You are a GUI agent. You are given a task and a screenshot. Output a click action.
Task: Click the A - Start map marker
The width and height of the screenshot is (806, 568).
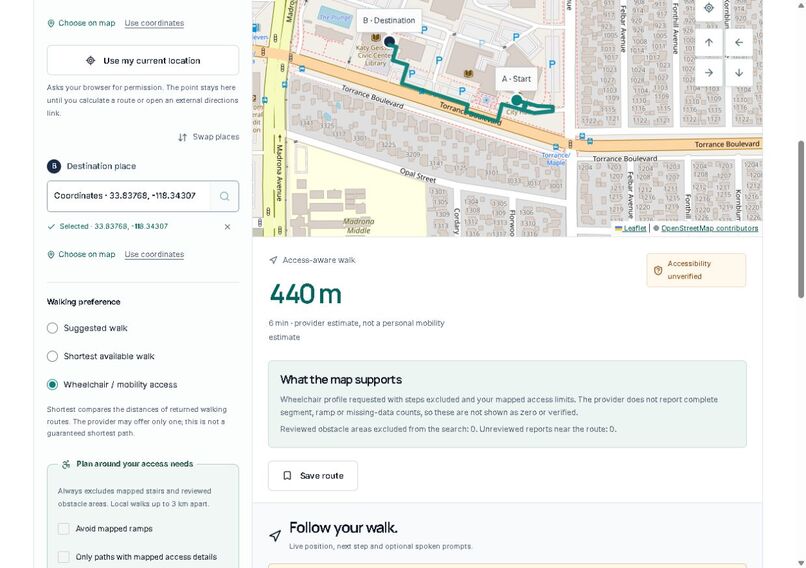pos(517,100)
